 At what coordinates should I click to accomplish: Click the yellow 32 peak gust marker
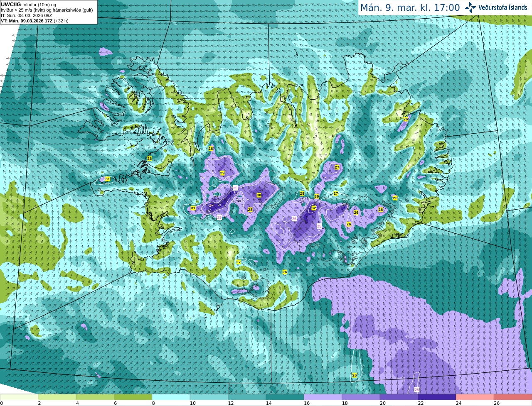[x=314, y=208]
